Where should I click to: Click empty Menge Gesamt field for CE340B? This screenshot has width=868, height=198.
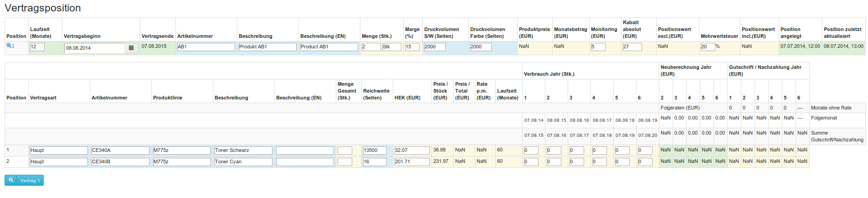click(345, 162)
